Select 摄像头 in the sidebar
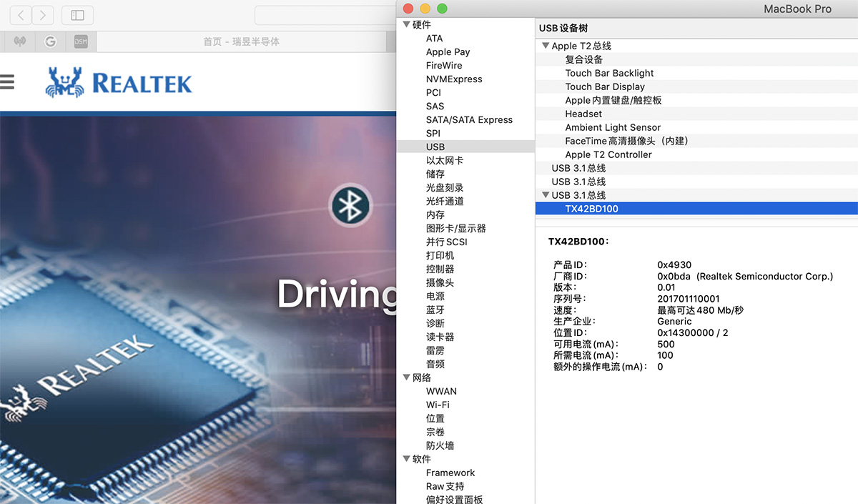This screenshot has width=858, height=504. click(x=440, y=283)
